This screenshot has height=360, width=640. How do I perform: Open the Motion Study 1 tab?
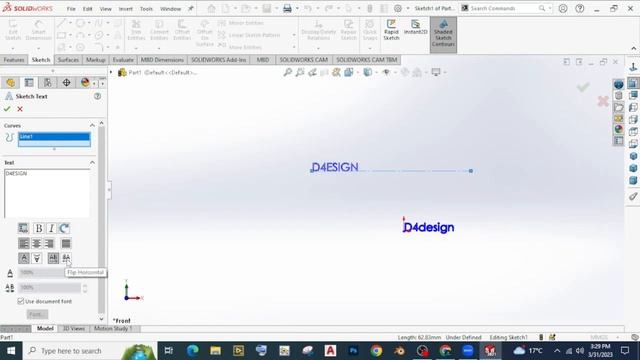[113, 328]
